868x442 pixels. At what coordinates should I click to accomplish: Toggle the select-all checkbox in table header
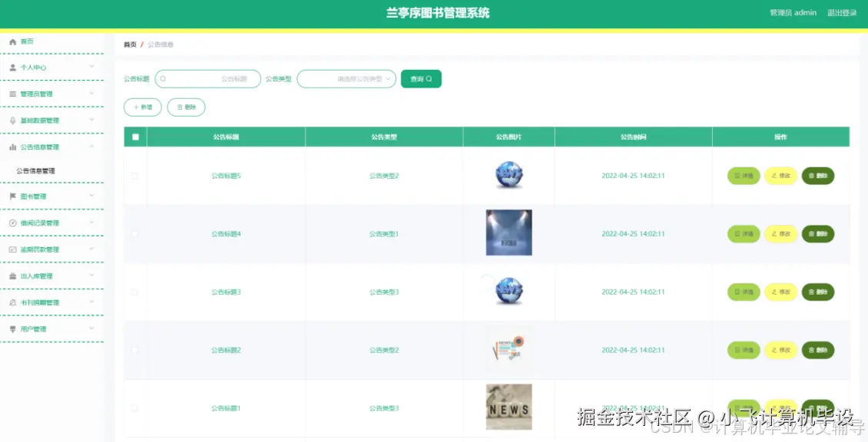[134, 136]
